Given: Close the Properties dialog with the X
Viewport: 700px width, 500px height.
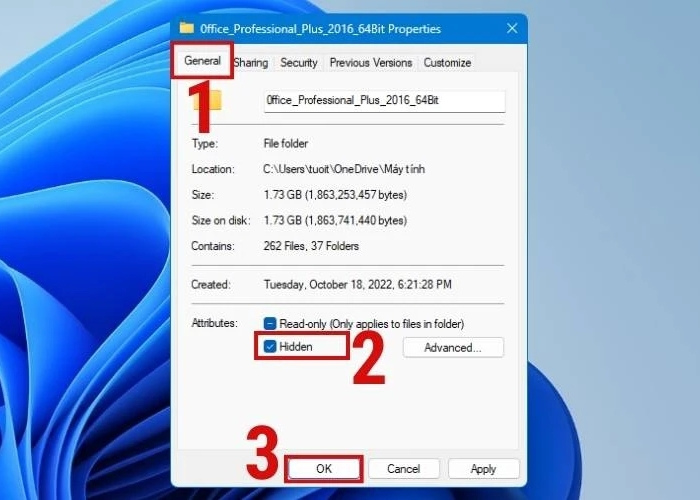Looking at the screenshot, I should tap(512, 29).
